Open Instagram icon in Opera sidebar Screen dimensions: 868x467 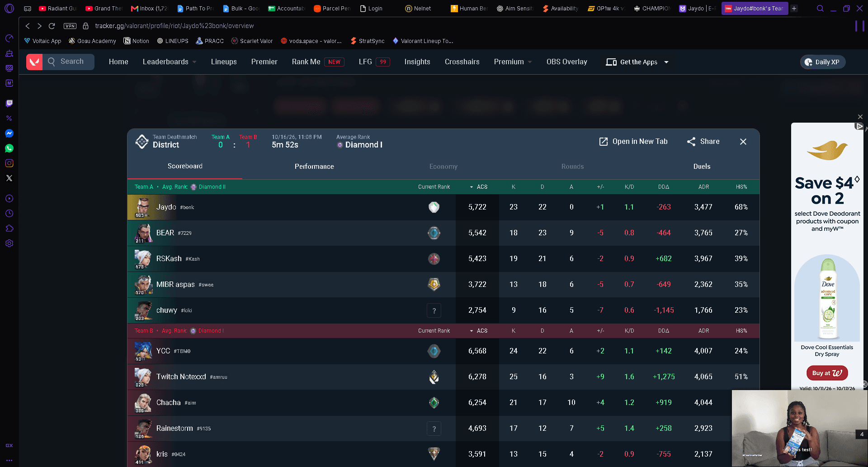(9, 163)
